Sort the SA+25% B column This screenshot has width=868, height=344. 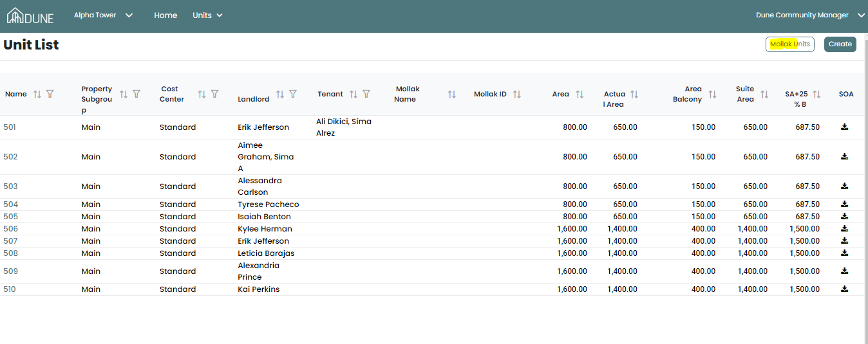pyautogui.click(x=816, y=94)
